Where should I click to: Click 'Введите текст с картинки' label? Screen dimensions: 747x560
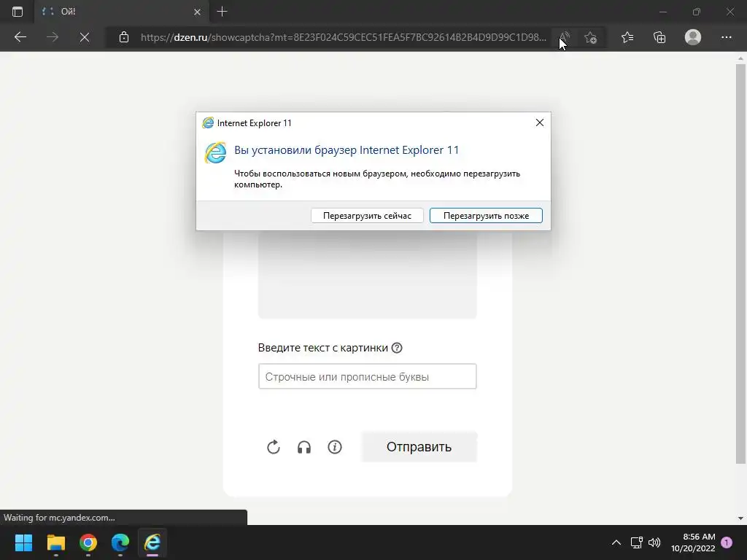(323, 348)
